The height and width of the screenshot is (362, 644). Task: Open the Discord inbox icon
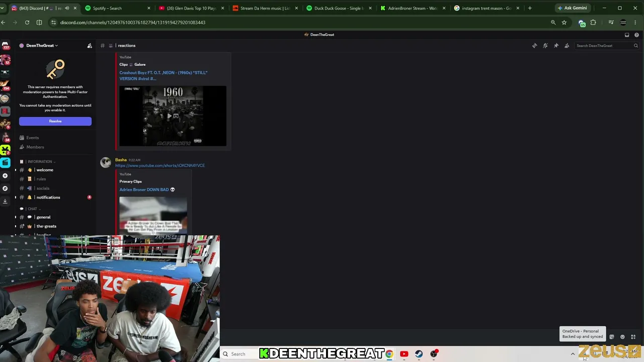pyautogui.click(x=627, y=35)
